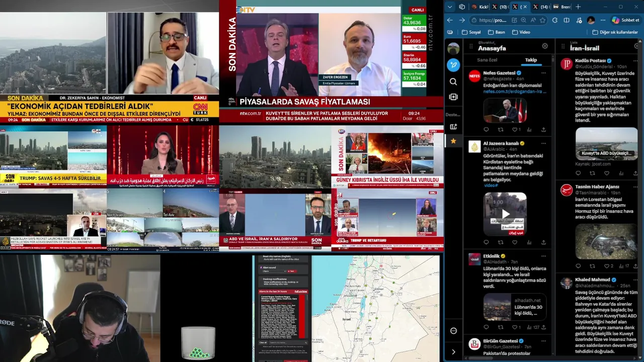This screenshot has width=644, height=362.
Task: Open the Tasnim drone wreckage image
Action: click(606, 241)
